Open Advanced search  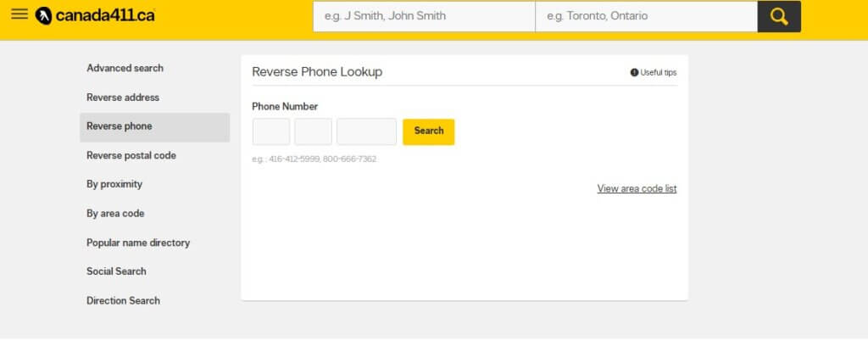(x=125, y=68)
